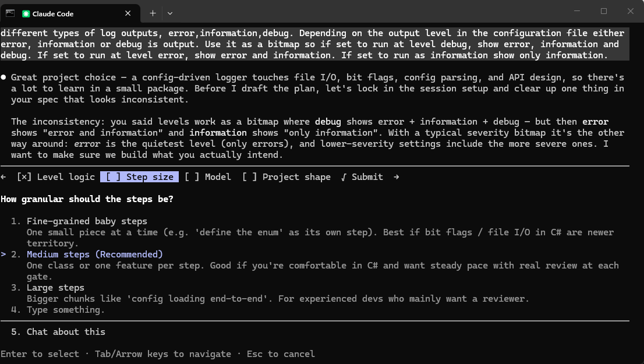Choose Fine-grained baby steps option
The image size is (644, 364).
point(87,221)
